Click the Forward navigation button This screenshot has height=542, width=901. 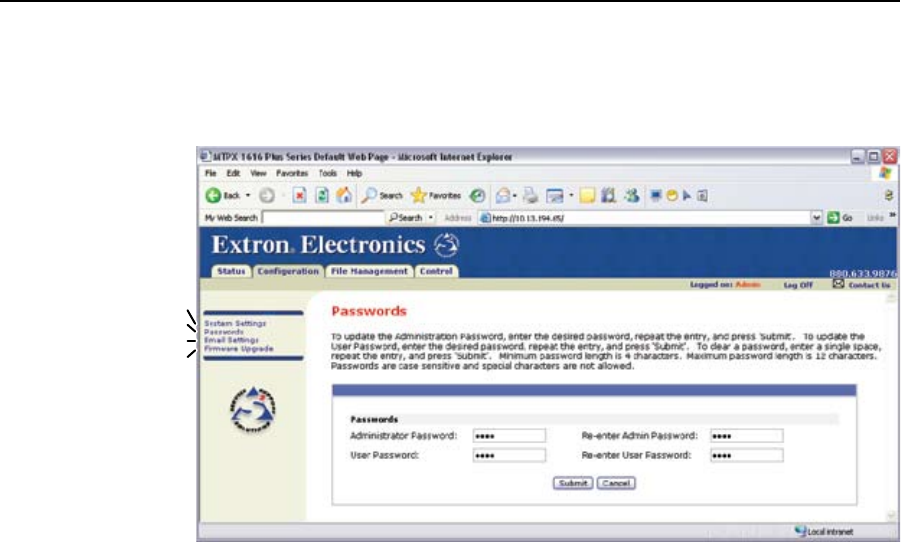(x=267, y=195)
